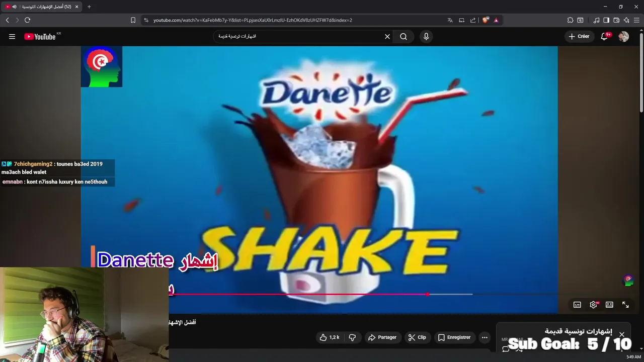Open the account avatar menu

click(x=623, y=36)
